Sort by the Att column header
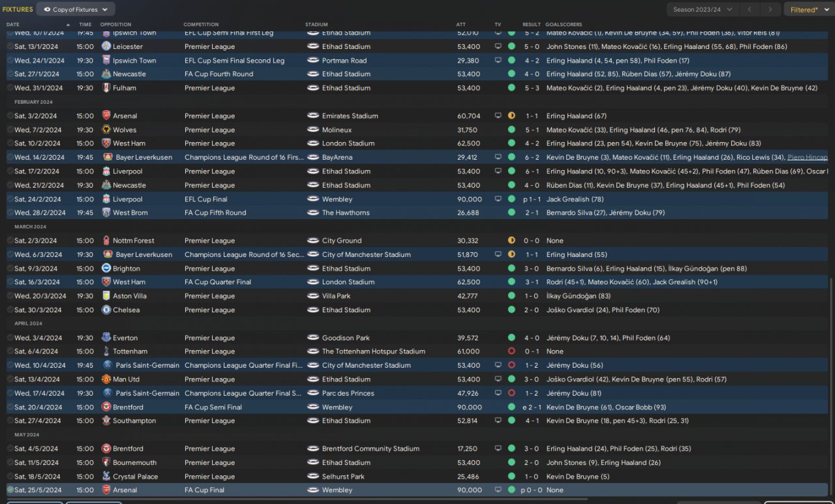This screenshot has height=504, width=835. pos(461,25)
